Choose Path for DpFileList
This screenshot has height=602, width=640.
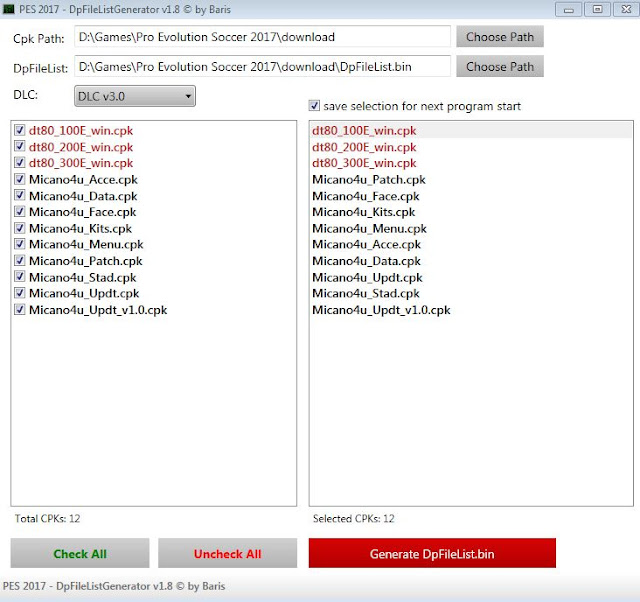tap(500, 67)
